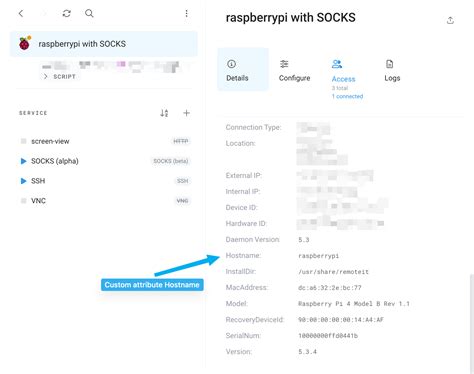This screenshot has height=374, width=474.
Task: Switch to the Access tab
Action: 347,78
